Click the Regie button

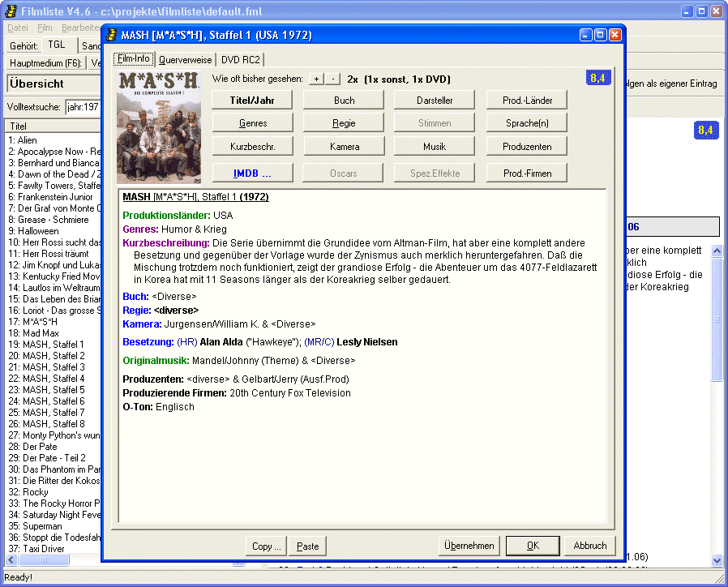tap(344, 123)
